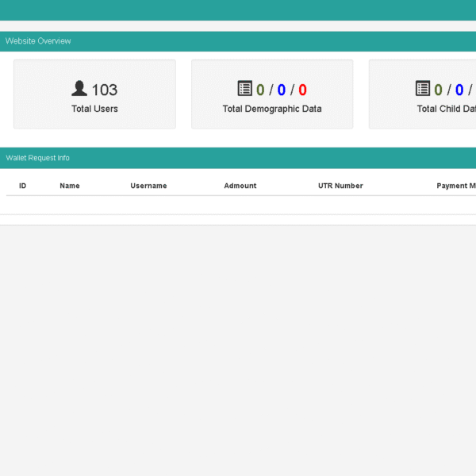Click the green 0 in Child Data card
This screenshot has width=476, height=476.
(438, 90)
